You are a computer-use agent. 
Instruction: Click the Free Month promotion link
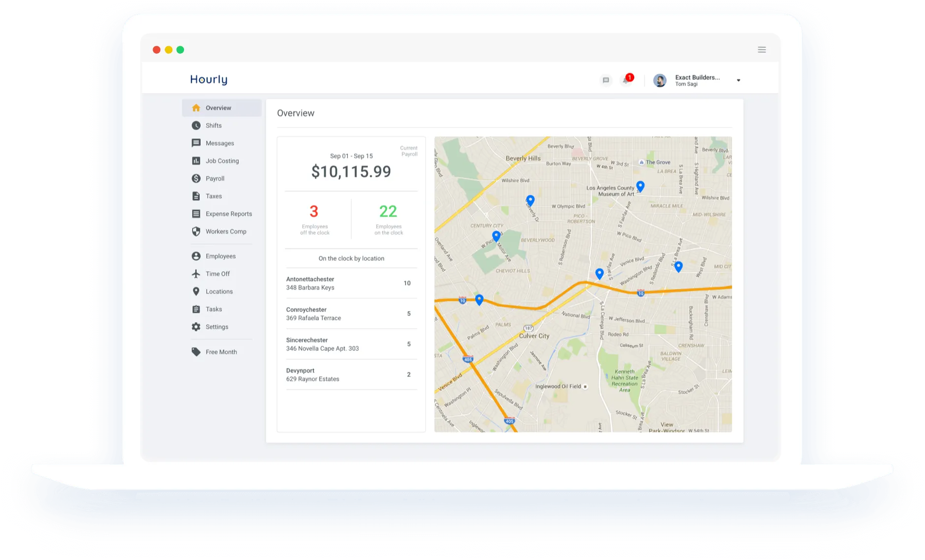[221, 352]
